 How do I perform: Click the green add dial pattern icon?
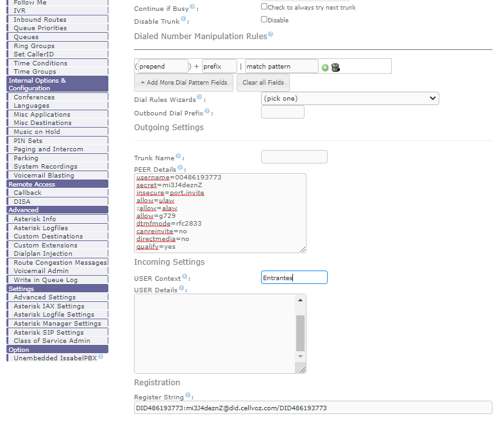click(x=325, y=67)
